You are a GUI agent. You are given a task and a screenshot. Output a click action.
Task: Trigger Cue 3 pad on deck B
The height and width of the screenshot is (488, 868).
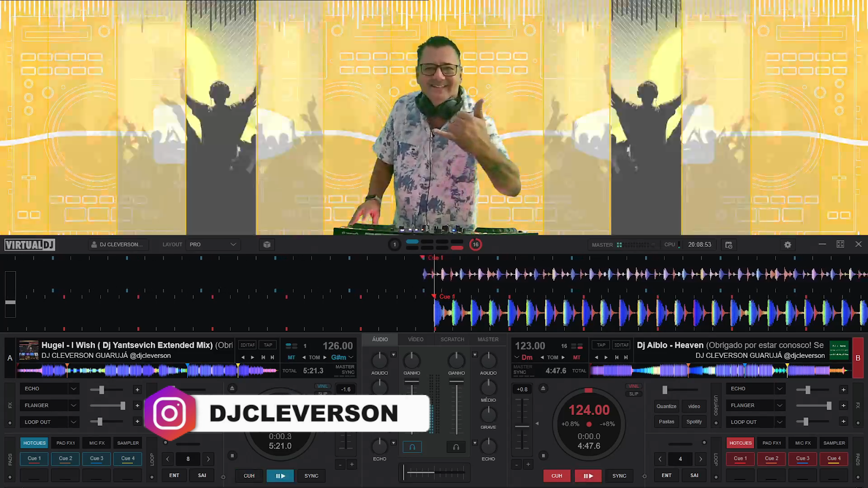coord(802,459)
